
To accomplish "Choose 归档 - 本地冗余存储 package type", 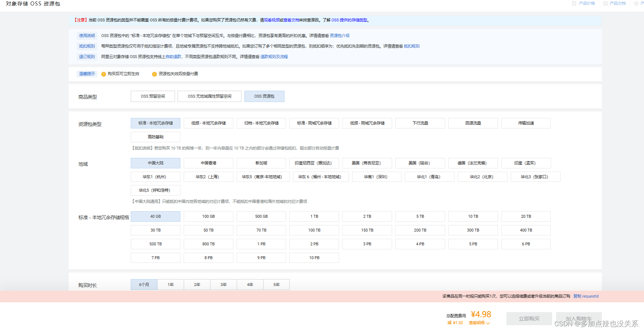I will point(261,123).
